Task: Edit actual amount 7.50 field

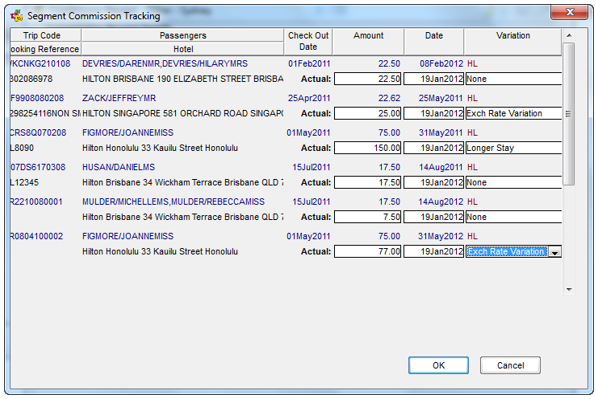Action: [368, 217]
